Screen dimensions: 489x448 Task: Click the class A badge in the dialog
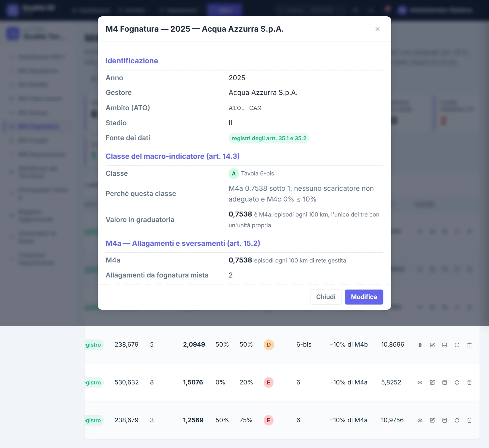(x=234, y=174)
